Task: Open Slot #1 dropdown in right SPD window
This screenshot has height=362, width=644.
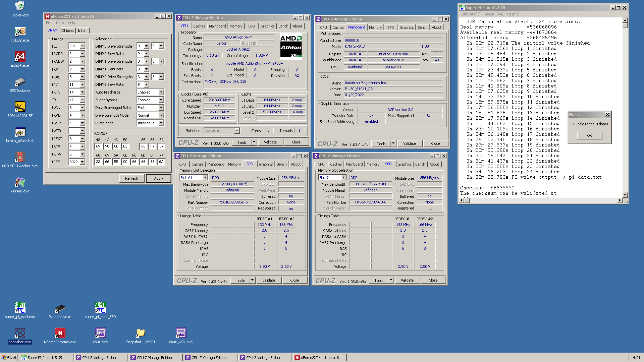Action: point(343,178)
